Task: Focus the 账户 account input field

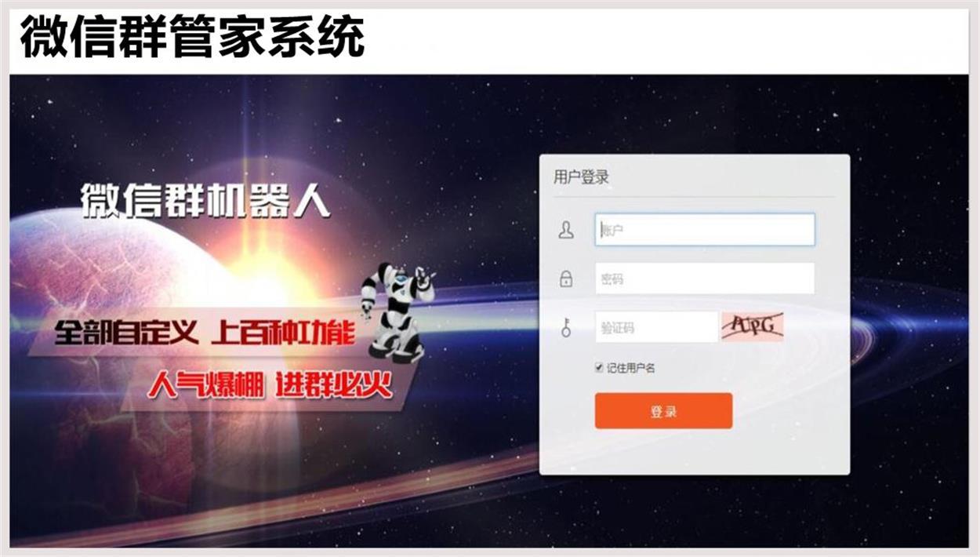Action: click(x=705, y=230)
